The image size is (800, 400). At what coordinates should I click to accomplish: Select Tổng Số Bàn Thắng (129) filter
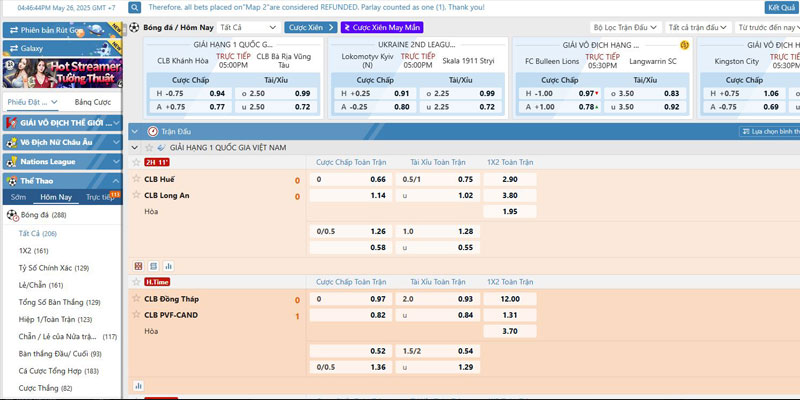(x=59, y=303)
